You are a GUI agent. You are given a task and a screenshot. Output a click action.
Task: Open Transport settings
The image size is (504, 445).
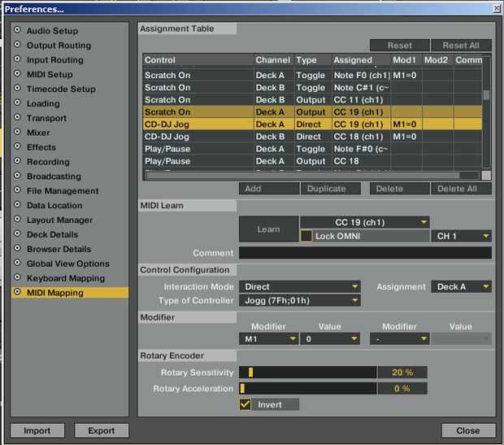46,118
